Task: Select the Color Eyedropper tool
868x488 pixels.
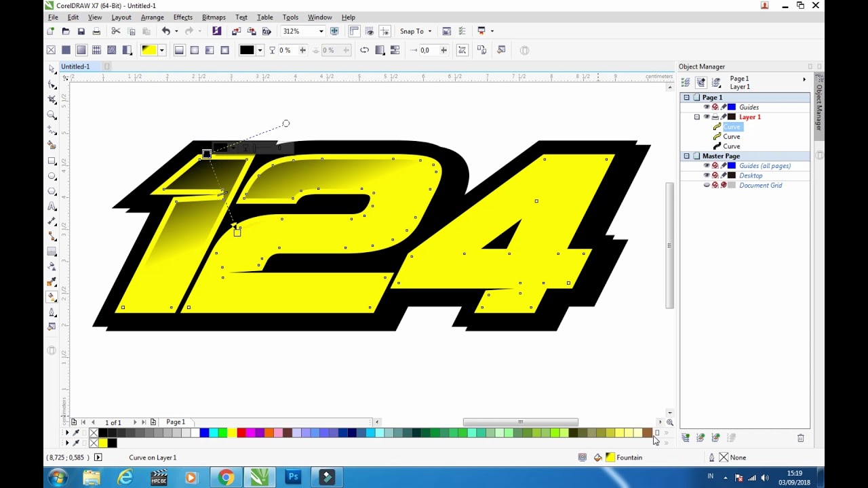Action: [52, 282]
